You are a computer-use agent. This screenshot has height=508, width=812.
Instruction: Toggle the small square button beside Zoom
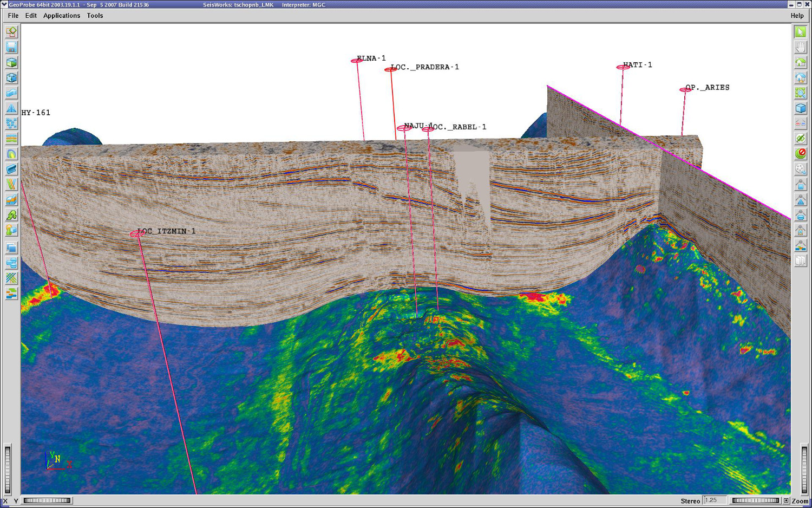[786, 500]
